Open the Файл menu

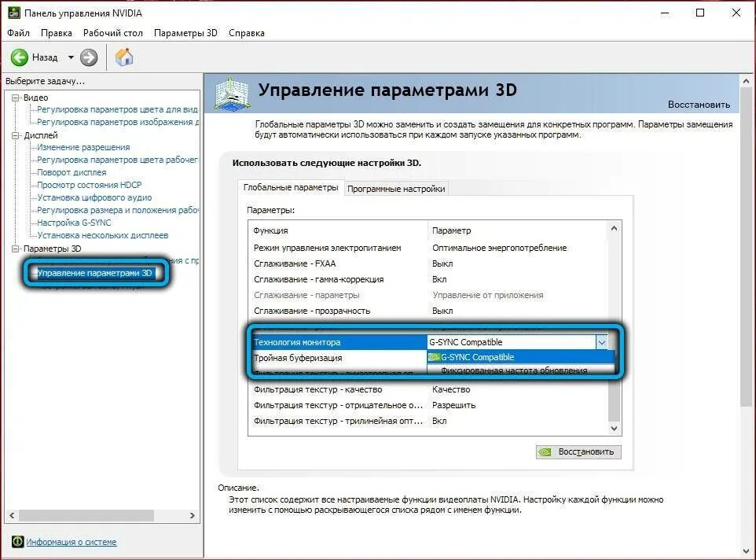tap(18, 33)
